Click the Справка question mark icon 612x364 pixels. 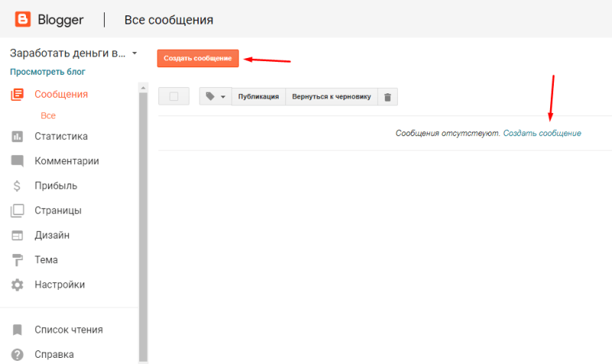point(17,355)
